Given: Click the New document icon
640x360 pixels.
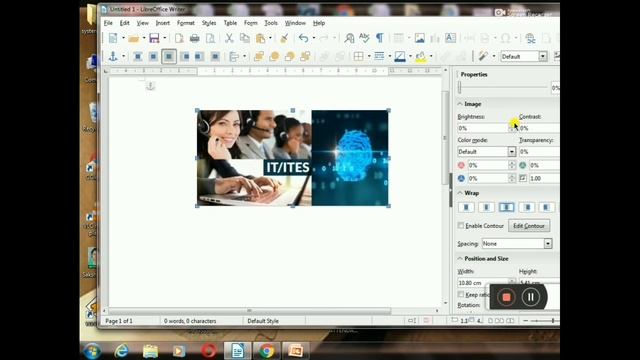Looking at the screenshot, I should click(x=113, y=38).
